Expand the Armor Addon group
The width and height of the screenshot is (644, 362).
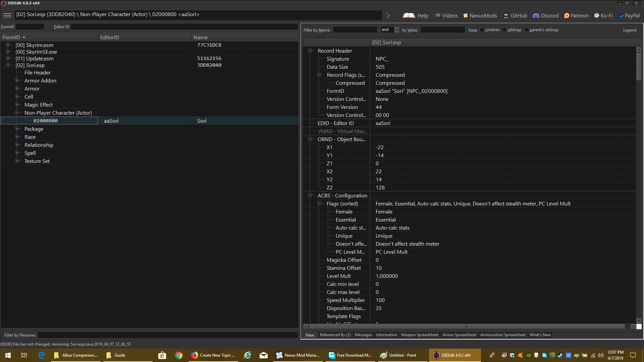pos(17,80)
